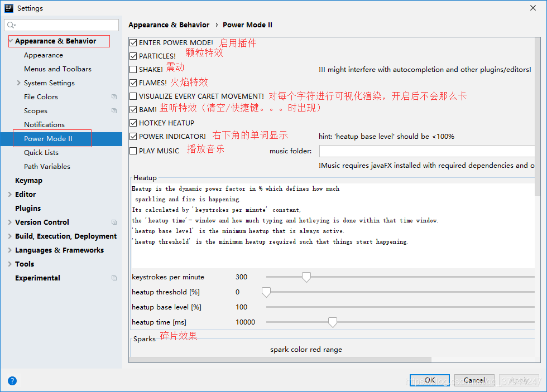This screenshot has width=547, height=392.
Task: Collapse the Appearance & Behavior tree node
Action: point(11,41)
